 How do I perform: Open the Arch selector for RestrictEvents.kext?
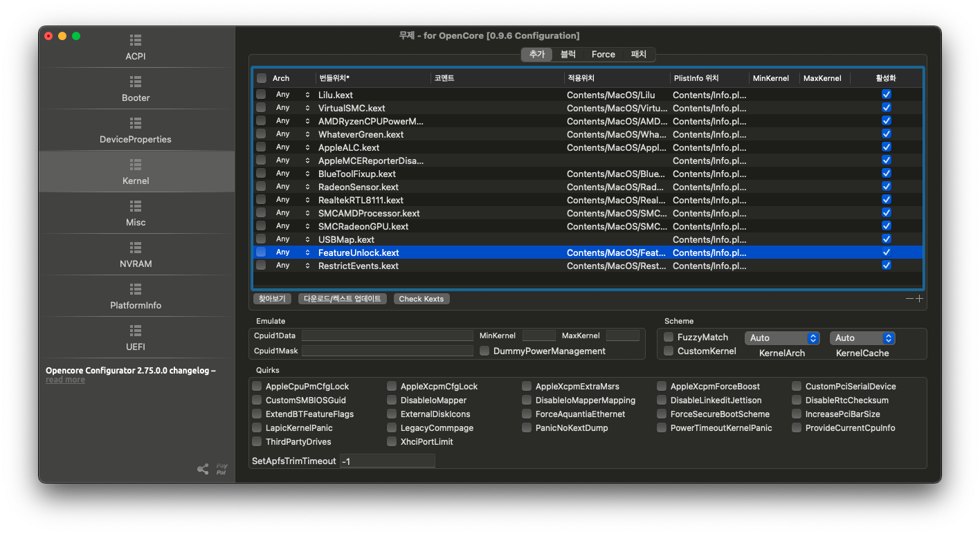[x=293, y=266]
